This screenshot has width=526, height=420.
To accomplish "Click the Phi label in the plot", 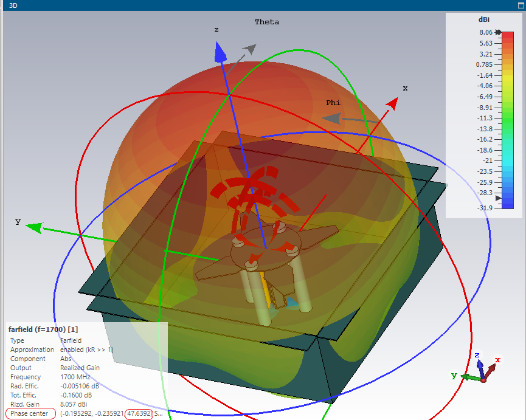I will point(333,103).
